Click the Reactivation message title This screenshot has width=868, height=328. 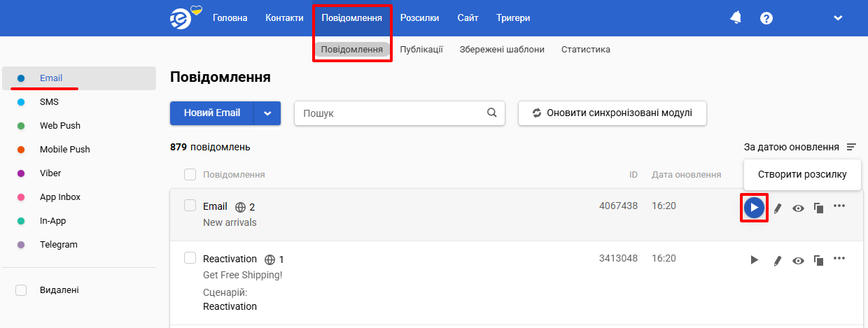click(x=230, y=259)
